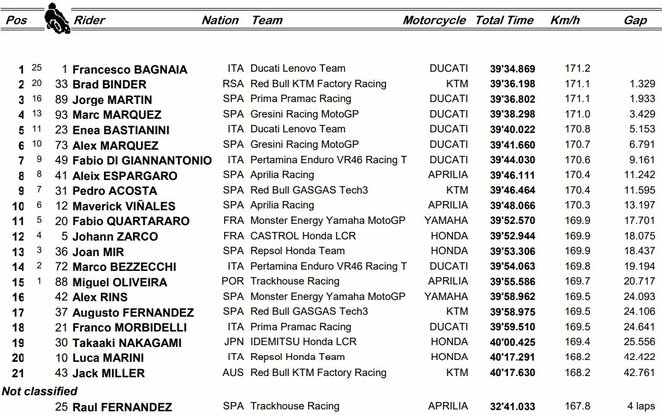Select rider Raul FERNANDEZ
This screenshot has height=415, width=662.
(x=128, y=404)
